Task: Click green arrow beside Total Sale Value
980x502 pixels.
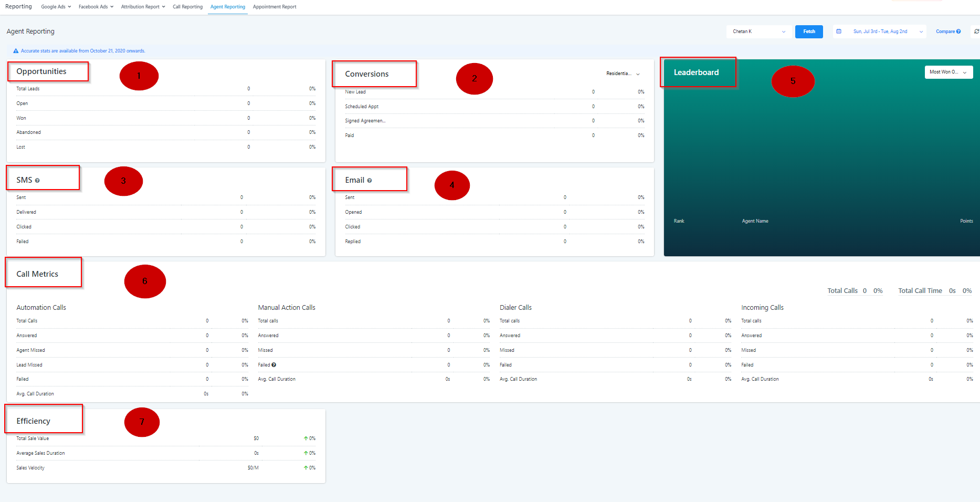Action: [305, 438]
